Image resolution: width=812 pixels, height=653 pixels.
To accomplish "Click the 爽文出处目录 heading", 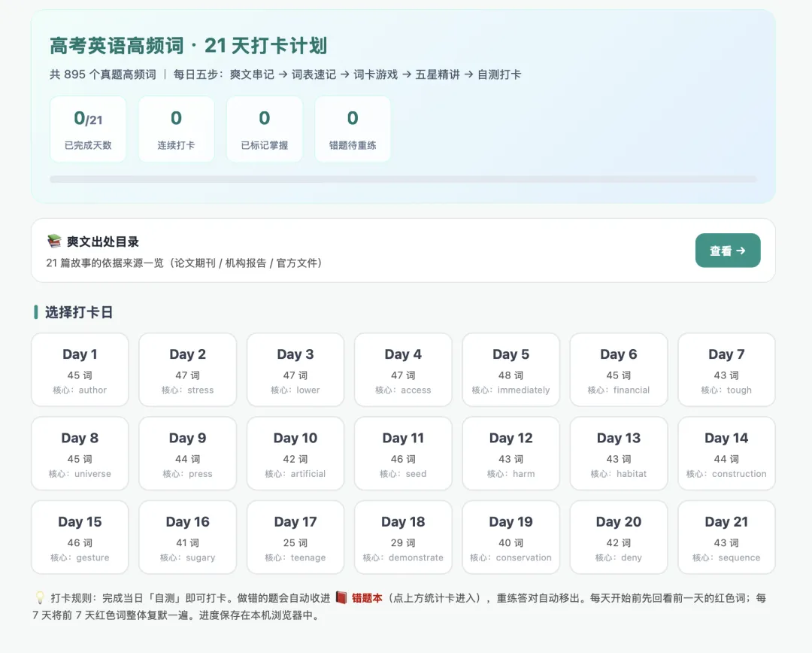I will coord(102,242).
